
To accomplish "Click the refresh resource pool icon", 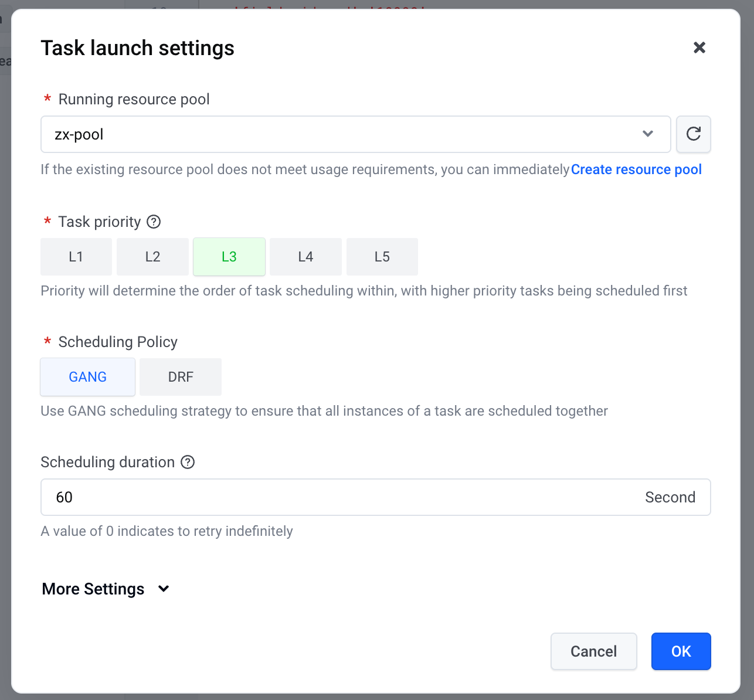I will [693, 134].
